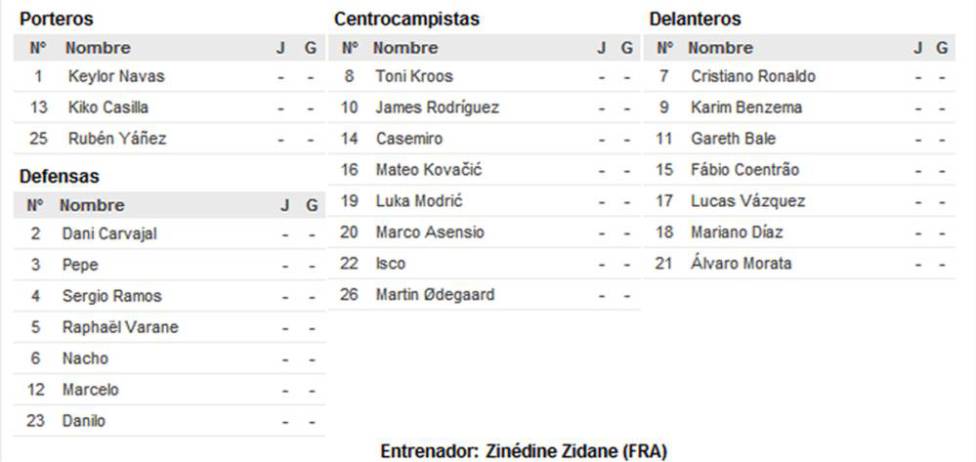976x462 pixels.
Task: Select player Keylor Navas
Action: click(116, 77)
